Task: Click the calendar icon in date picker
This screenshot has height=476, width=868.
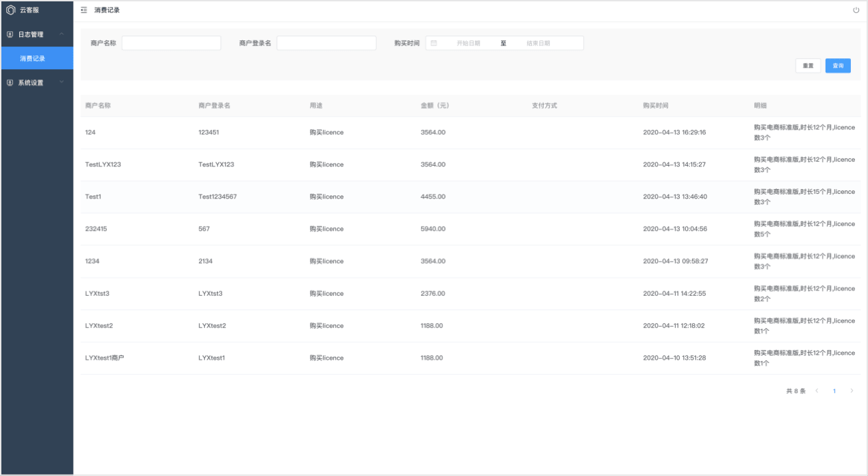Action: [x=434, y=43]
